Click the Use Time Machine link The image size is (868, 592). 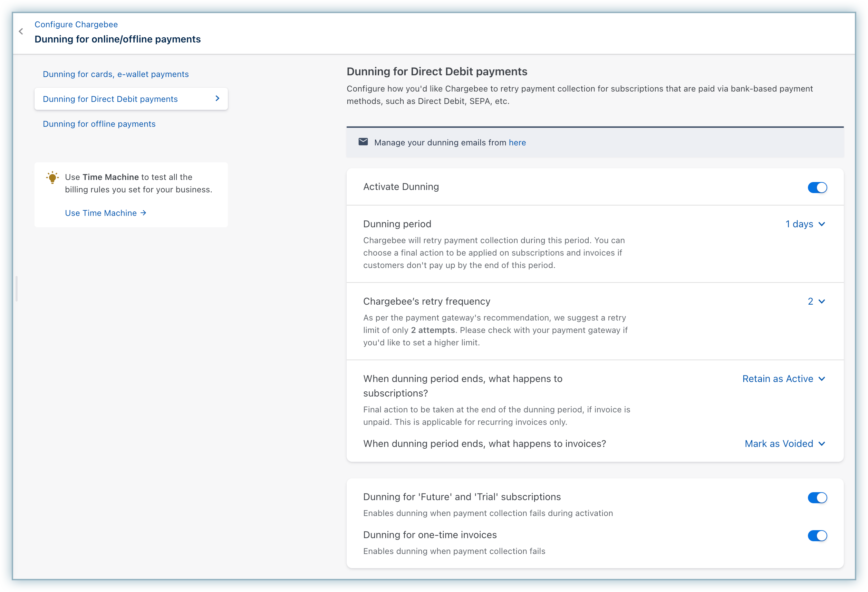pyautogui.click(x=101, y=213)
